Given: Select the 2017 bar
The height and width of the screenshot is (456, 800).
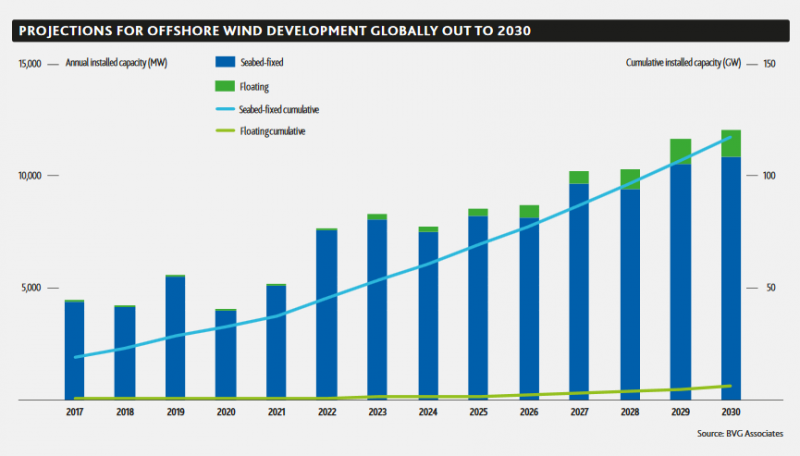Looking at the screenshot, I should pos(74,350).
